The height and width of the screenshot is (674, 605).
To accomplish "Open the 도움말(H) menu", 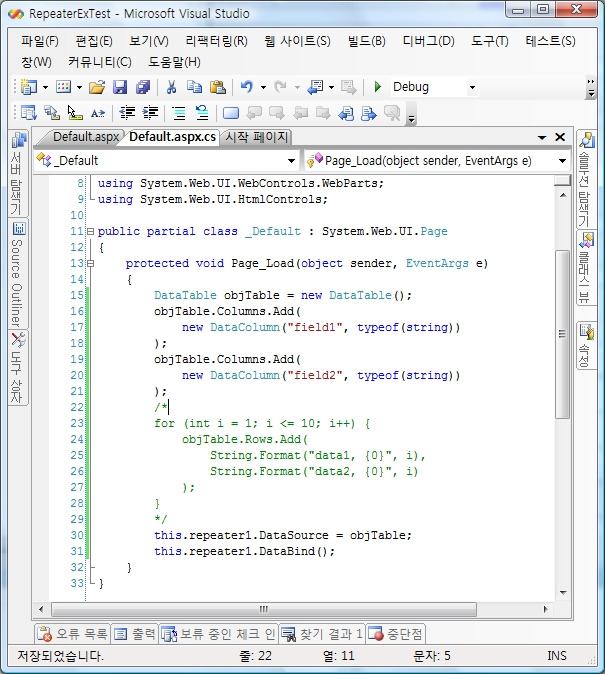I will 174,62.
